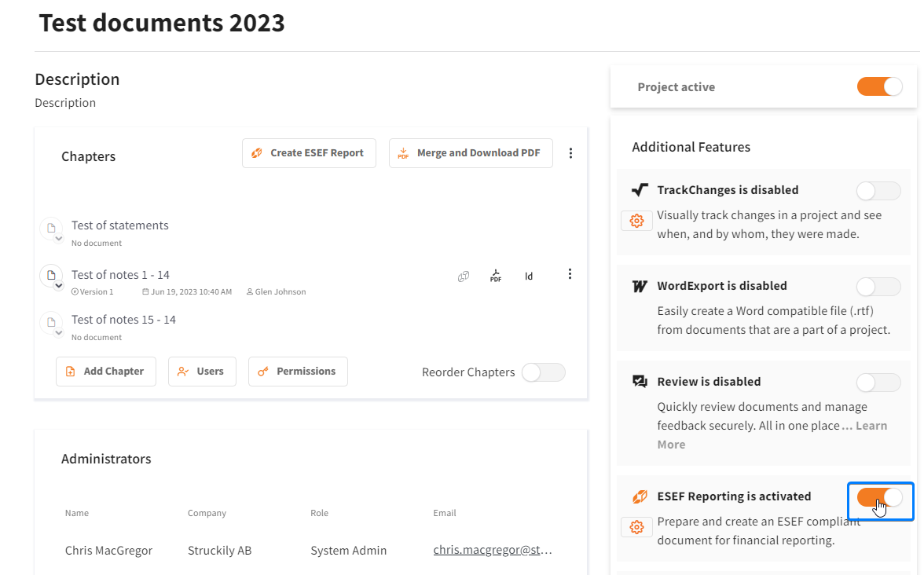Viewport: 924px width, 575px height.
Task: Open the Permissions button
Action: point(298,371)
